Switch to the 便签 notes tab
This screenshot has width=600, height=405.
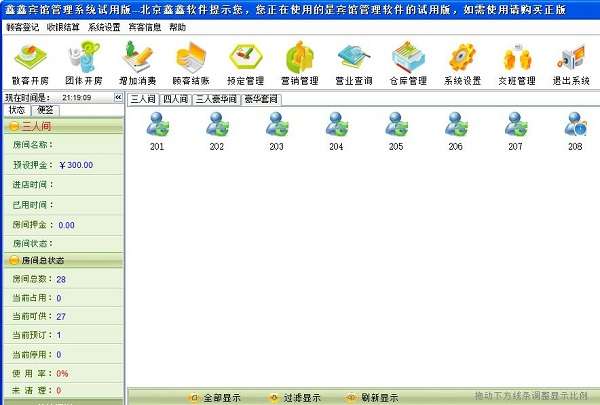45,110
